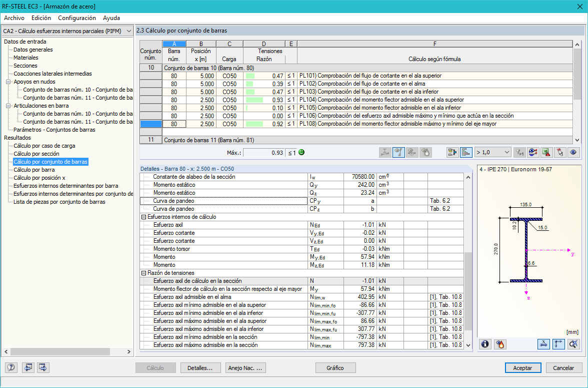
Task: Click the 0.39 green ratio bar for PL102
Action: click(x=250, y=84)
